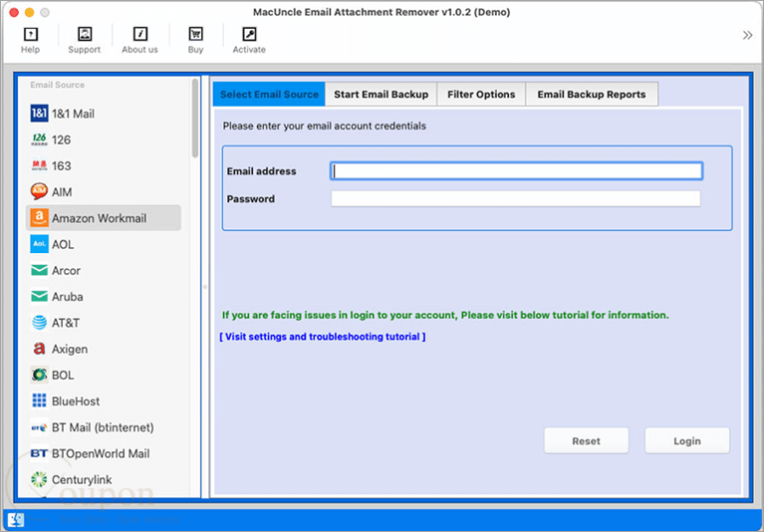This screenshot has height=532, width=764.
Task: Select the 126 mail logo icon
Action: [x=39, y=139]
